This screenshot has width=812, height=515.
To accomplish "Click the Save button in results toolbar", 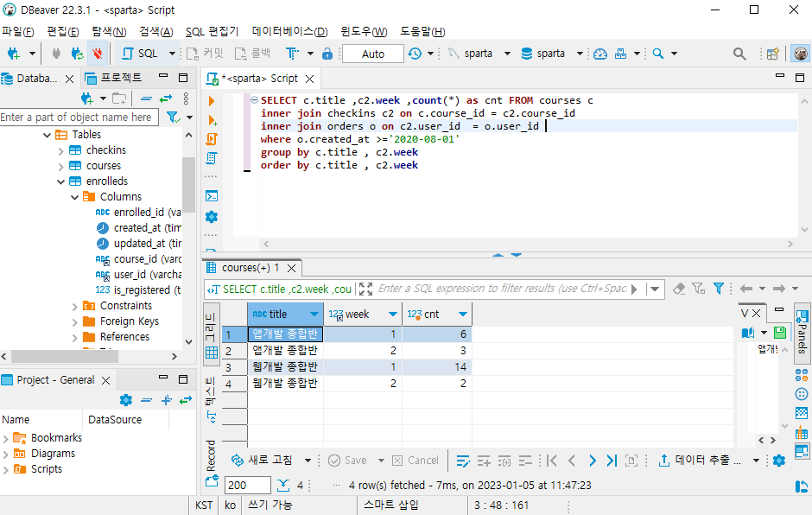I will coord(347,460).
